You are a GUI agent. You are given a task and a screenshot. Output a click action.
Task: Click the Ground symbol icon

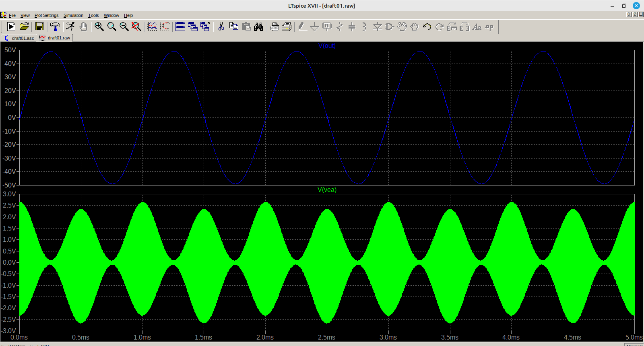[x=315, y=27]
